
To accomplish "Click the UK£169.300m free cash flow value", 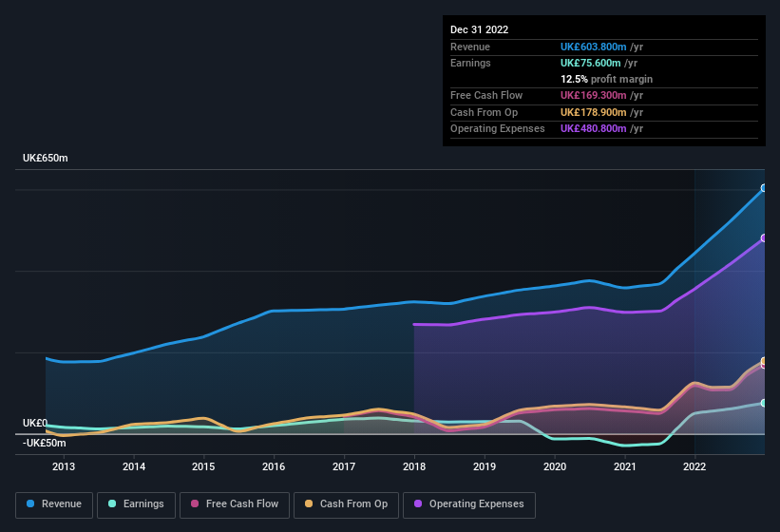I will pos(594,95).
